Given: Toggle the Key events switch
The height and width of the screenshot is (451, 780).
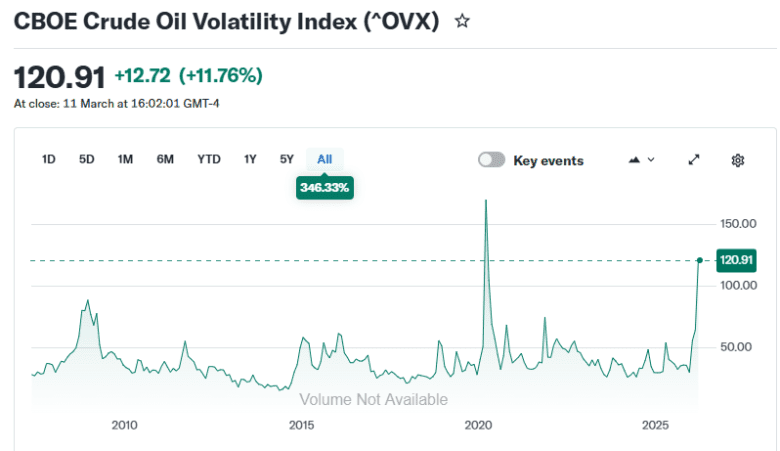Looking at the screenshot, I should [491, 160].
